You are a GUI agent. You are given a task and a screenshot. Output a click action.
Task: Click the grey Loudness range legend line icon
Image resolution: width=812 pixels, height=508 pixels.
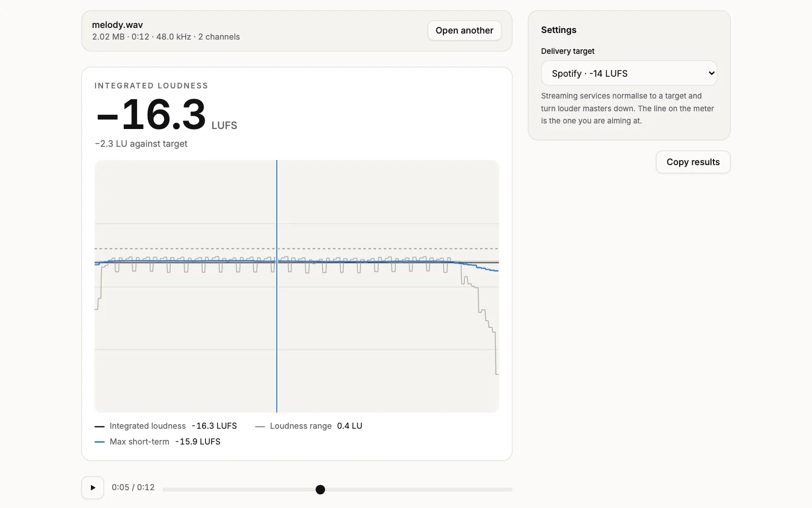pos(260,427)
